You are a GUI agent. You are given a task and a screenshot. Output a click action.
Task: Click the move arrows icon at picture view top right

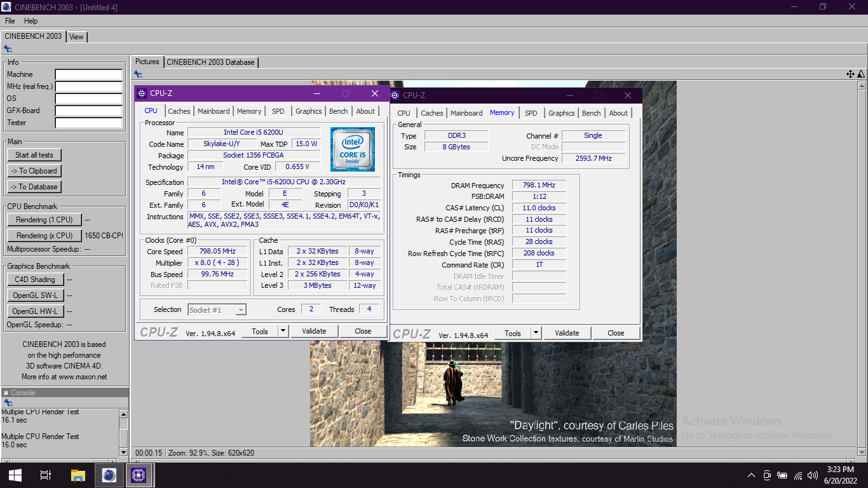(x=850, y=74)
